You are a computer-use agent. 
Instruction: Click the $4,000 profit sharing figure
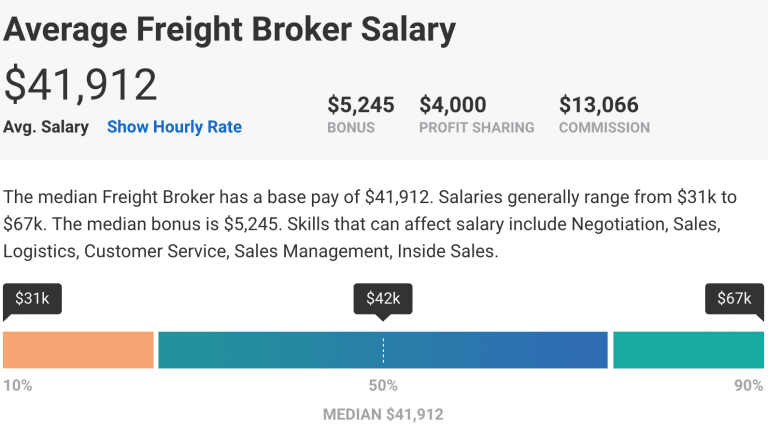pyautogui.click(x=453, y=105)
